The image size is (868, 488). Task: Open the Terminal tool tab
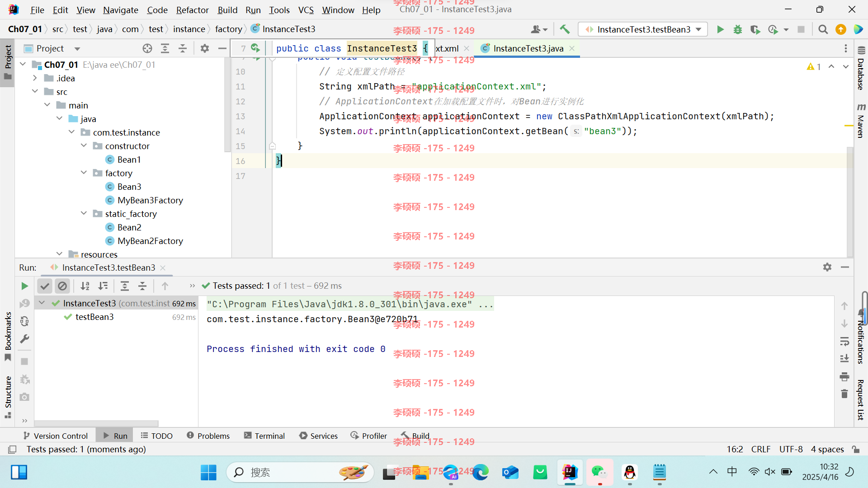(264, 436)
